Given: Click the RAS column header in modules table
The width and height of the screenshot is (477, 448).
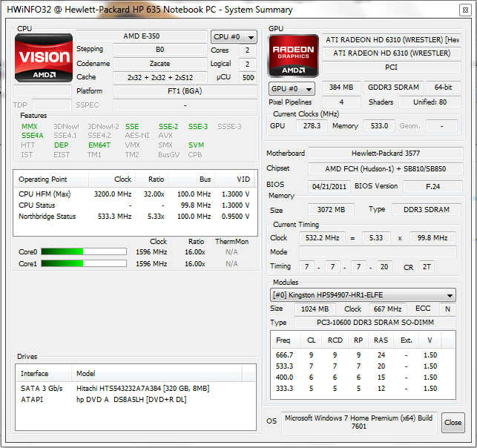Looking at the screenshot, I should tap(381, 340).
